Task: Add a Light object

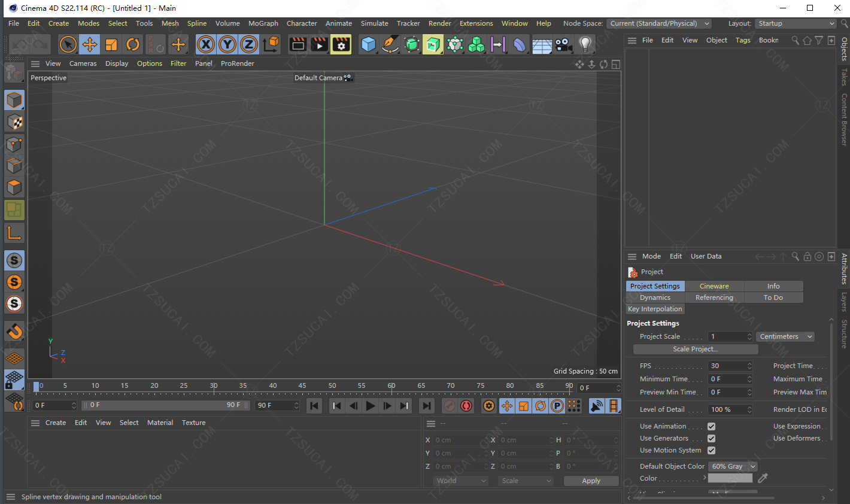Action: tap(585, 44)
